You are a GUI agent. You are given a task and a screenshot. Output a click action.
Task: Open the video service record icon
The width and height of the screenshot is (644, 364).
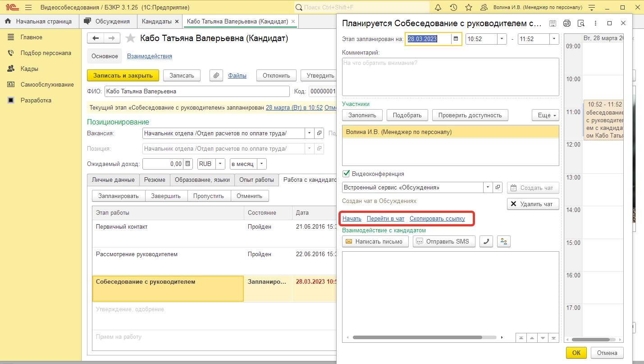498,187
